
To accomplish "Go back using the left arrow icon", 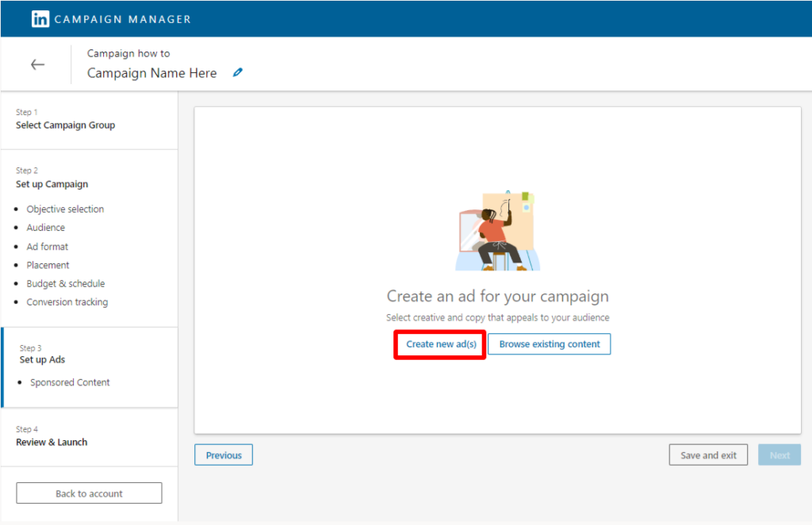I will click(37, 64).
